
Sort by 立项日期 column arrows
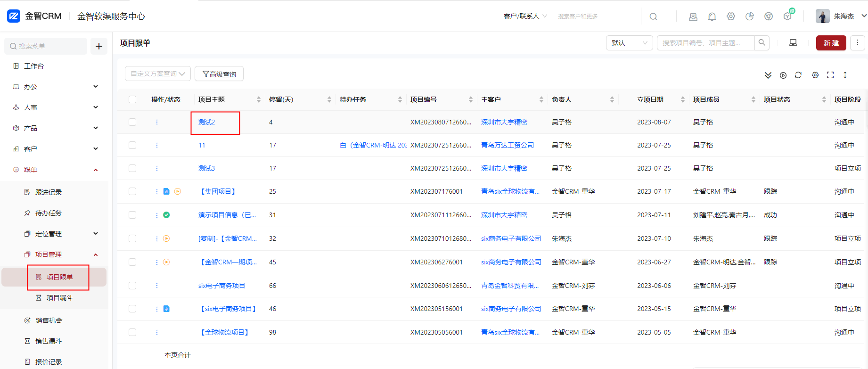(x=683, y=99)
